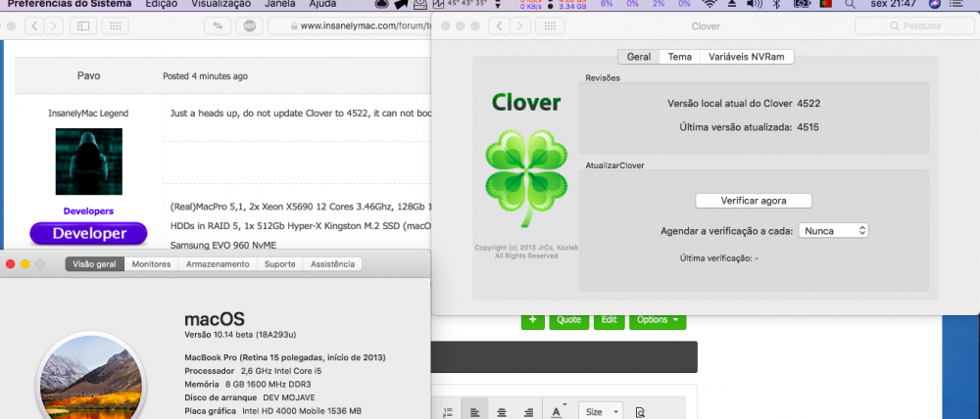980x419 pixels.
Task: Click 'Processador 2,6 GHz Intel Core i5' line
Action: coord(253,371)
